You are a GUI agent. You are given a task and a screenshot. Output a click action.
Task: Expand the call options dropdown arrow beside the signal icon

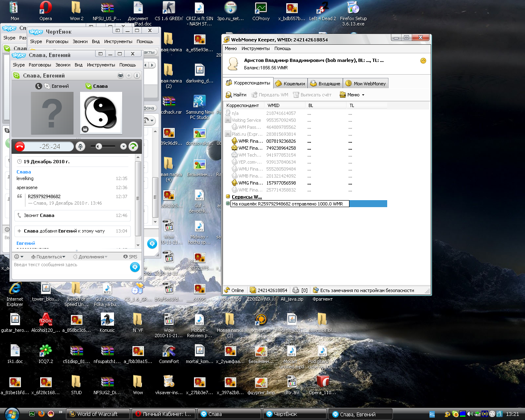123,146
